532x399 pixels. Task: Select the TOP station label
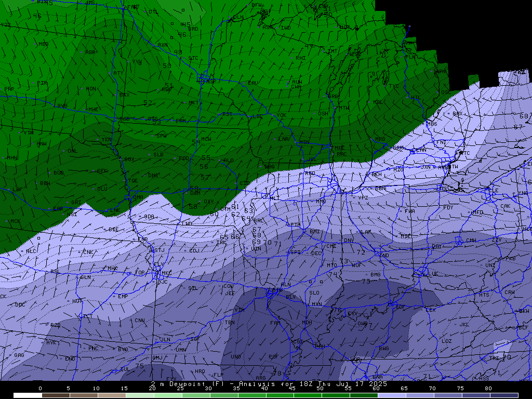140,272
